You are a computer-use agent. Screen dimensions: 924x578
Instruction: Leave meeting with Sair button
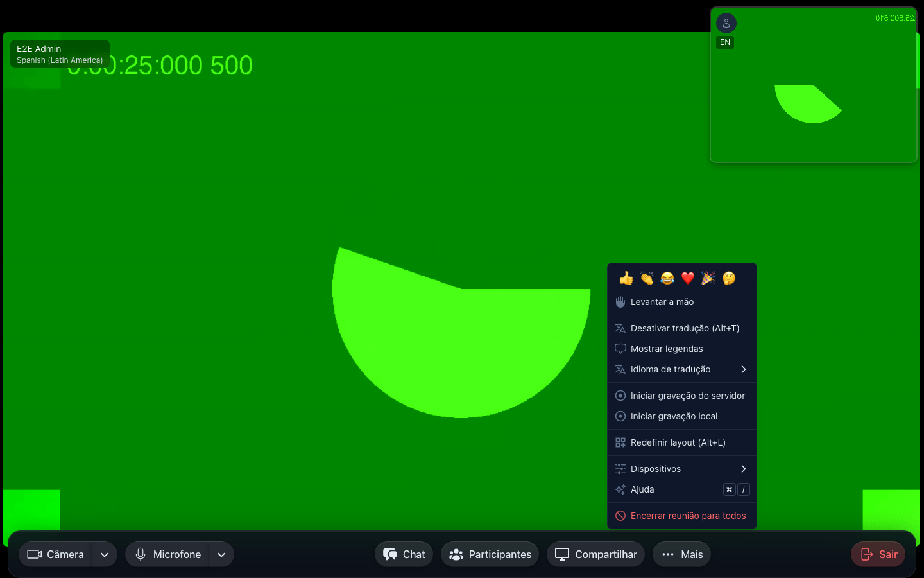coord(878,554)
